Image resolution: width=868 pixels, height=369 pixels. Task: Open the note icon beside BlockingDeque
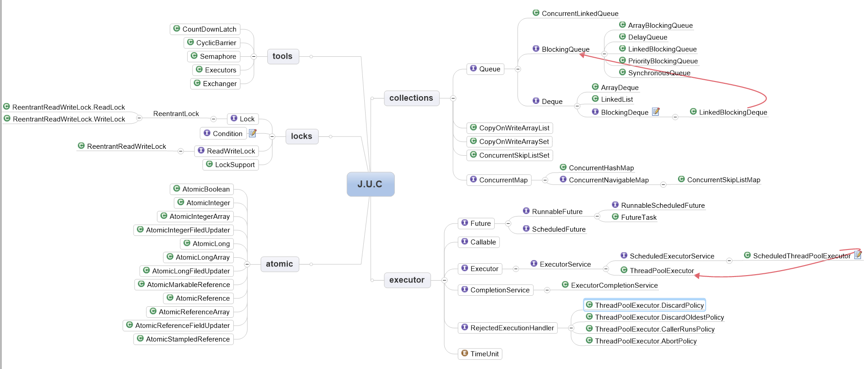pyautogui.click(x=656, y=112)
